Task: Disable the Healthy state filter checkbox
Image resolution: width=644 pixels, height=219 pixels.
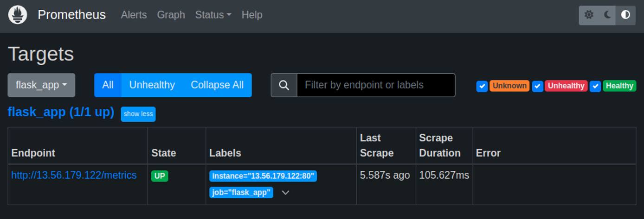Action: click(x=595, y=86)
